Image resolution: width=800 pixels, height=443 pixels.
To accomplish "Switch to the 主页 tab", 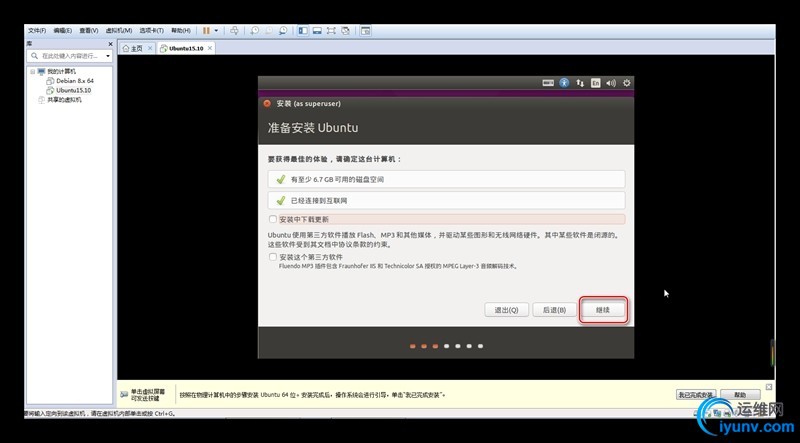I will click(x=136, y=48).
